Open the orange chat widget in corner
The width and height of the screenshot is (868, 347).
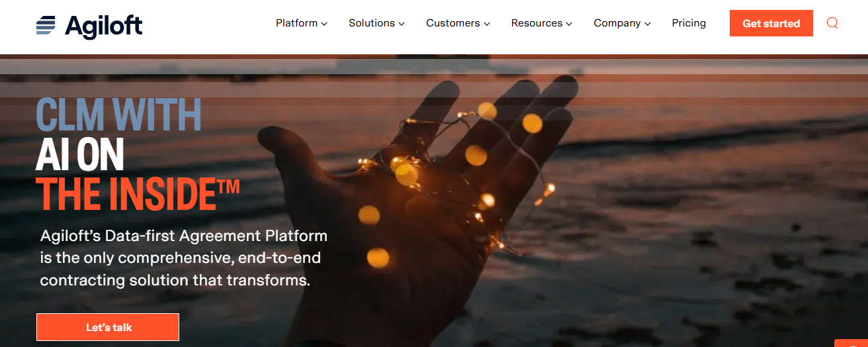[851, 343]
